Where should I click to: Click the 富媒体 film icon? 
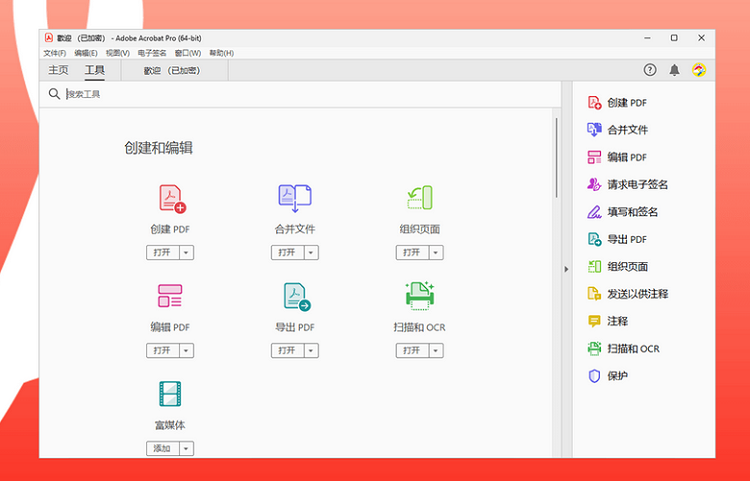coord(170,394)
